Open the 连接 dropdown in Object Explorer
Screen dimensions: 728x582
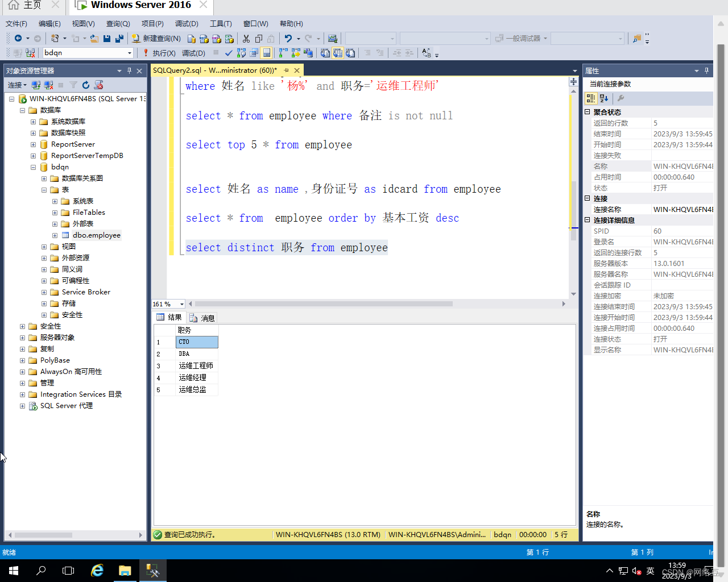[x=17, y=85]
